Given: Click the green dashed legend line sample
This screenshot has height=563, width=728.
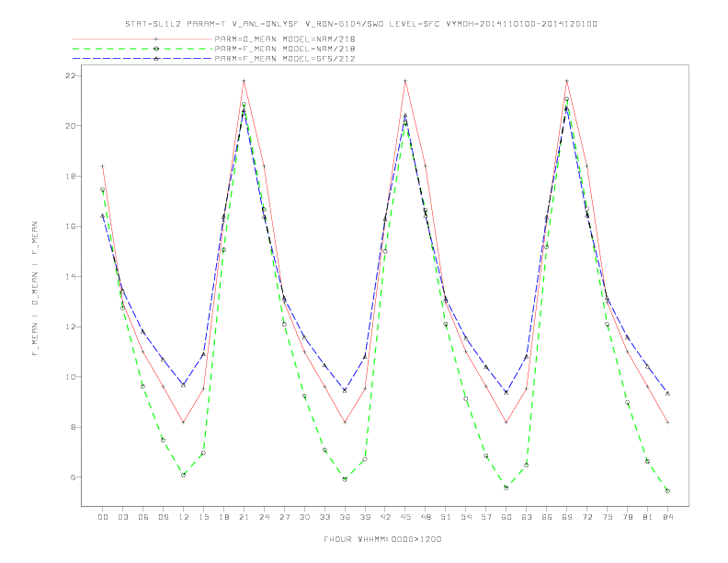Looking at the screenshot, I should 142,49.
